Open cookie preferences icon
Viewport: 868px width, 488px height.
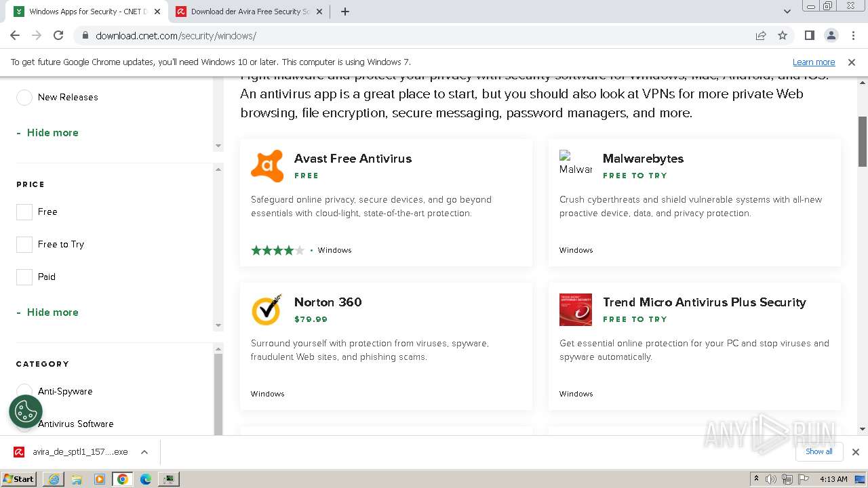pyautogui.click(x=26, y=411)
